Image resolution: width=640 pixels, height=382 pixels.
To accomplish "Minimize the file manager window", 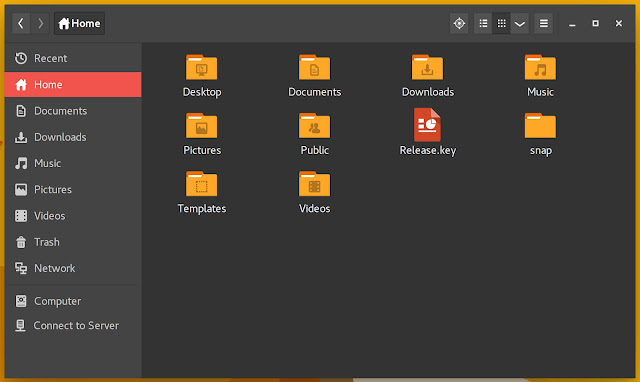I will click(572, 24).
